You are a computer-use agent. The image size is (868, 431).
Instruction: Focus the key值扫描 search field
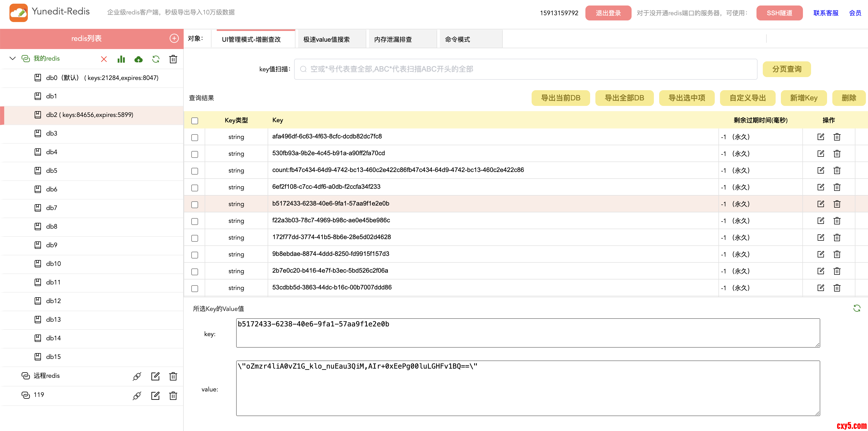[x=526, y=69]
